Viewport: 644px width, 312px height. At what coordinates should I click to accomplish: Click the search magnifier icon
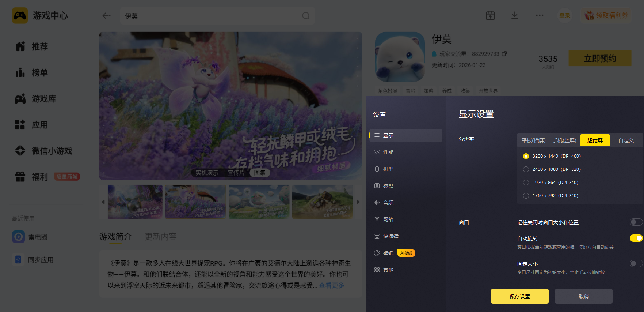306,16
